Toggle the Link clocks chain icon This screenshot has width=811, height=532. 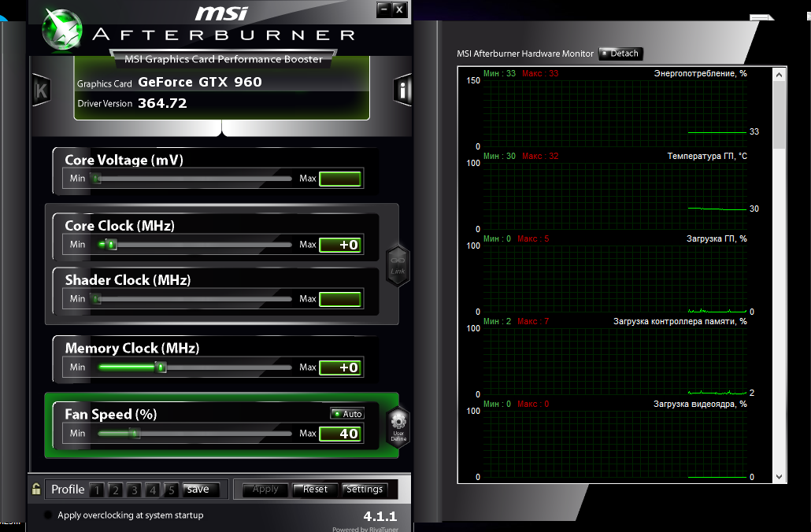398,266
